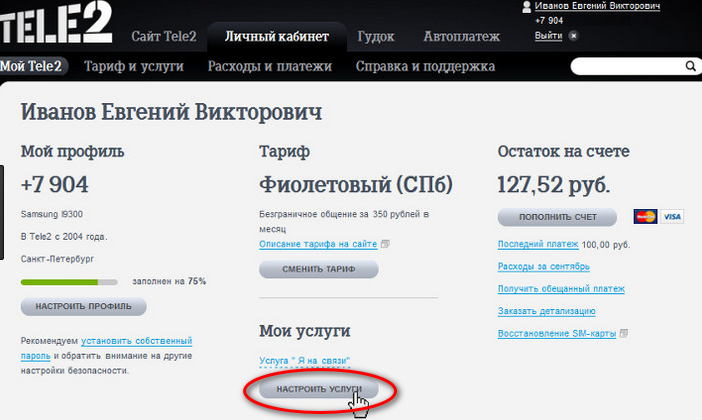Viewport: 702px width, 420px height.
Task: Open the Тариф и услуги menu item
Action: pos(134,66)
